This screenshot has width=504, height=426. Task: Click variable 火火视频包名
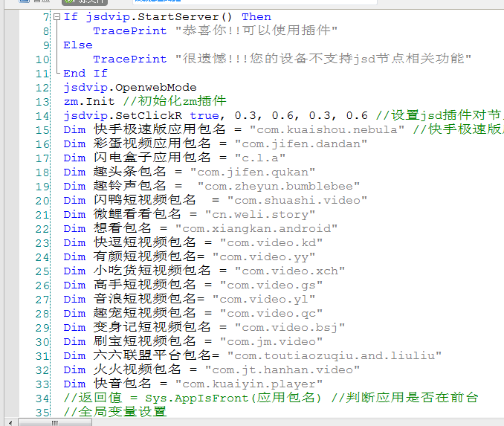click(138, 370)
